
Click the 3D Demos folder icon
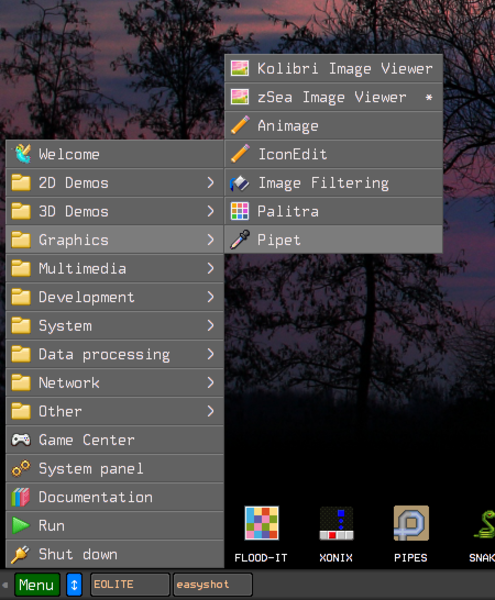coord(21,211)
